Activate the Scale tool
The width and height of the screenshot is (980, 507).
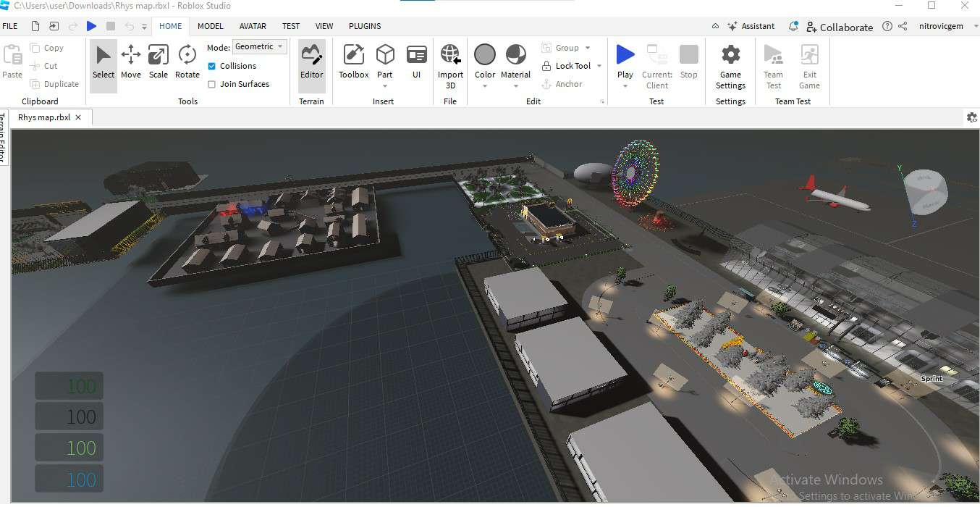tap(158, 62)
